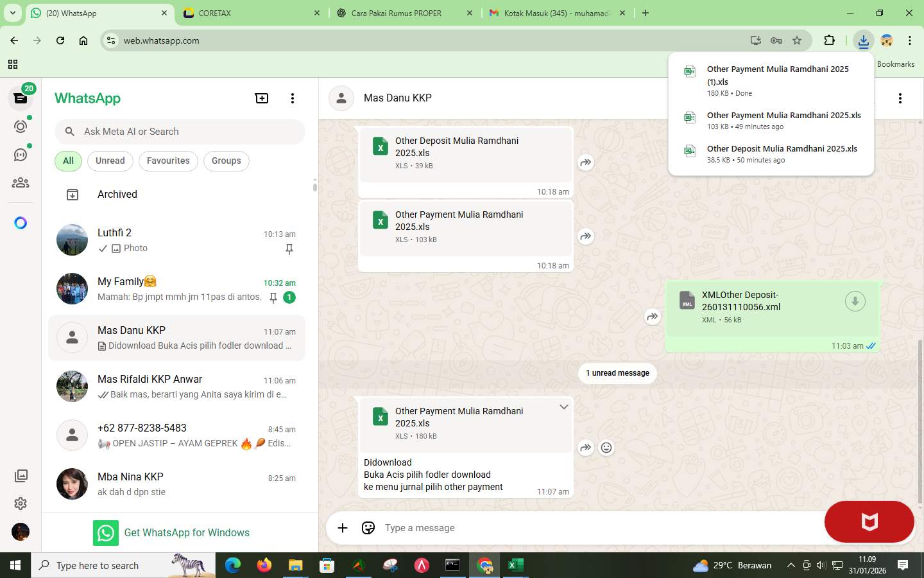Open the Status icon in the sidebar
Screen dimensions: 924x578
pos(20,126)
